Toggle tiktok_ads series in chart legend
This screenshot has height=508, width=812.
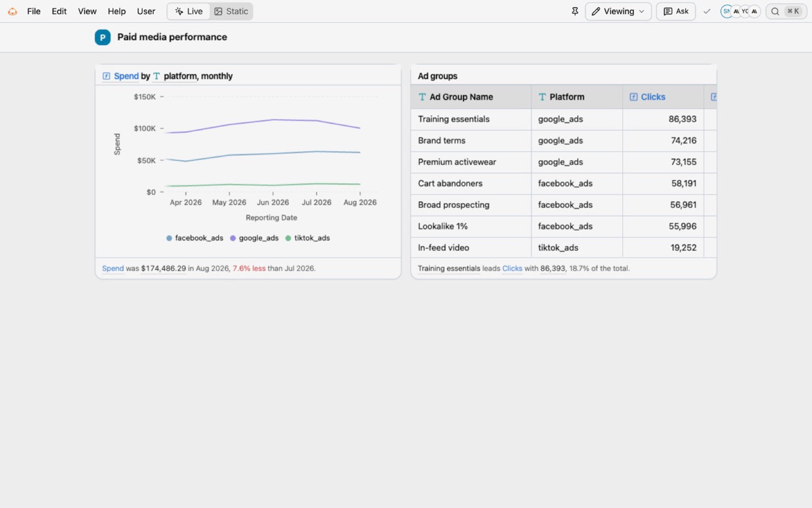tap(307, 238)
